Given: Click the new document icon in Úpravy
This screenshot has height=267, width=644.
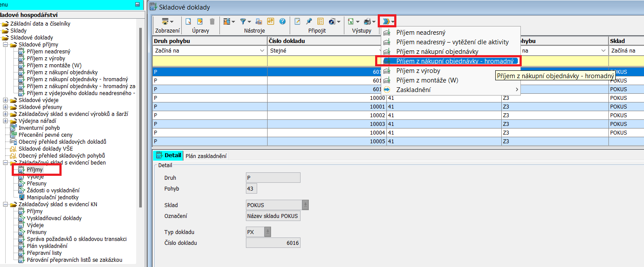Looking at the screenshot, I should pos(188,21).
